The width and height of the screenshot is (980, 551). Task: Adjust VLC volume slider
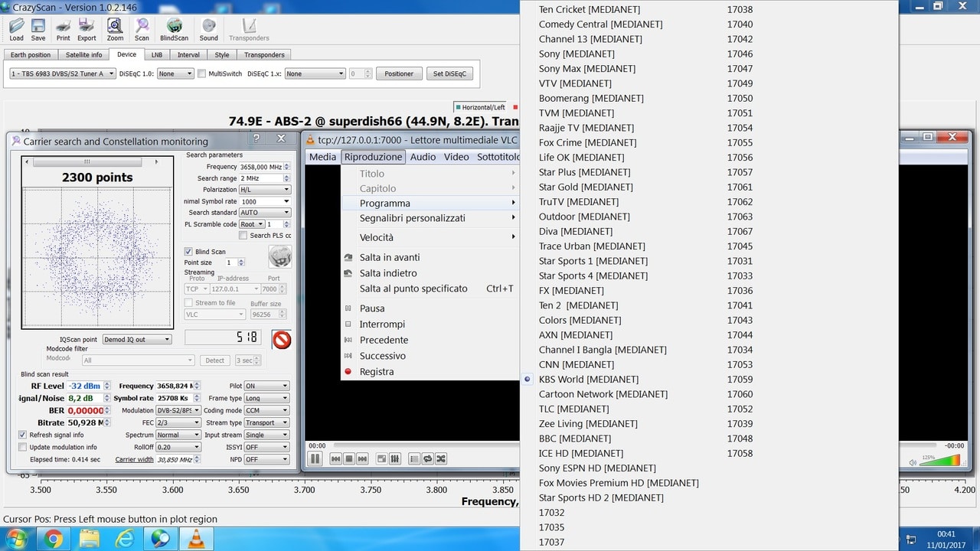point(940,461)
